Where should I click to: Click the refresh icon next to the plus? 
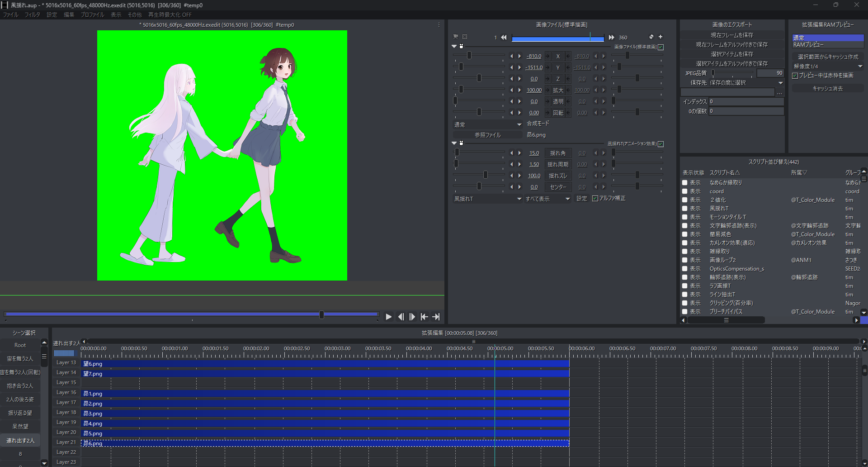[651, 37]
